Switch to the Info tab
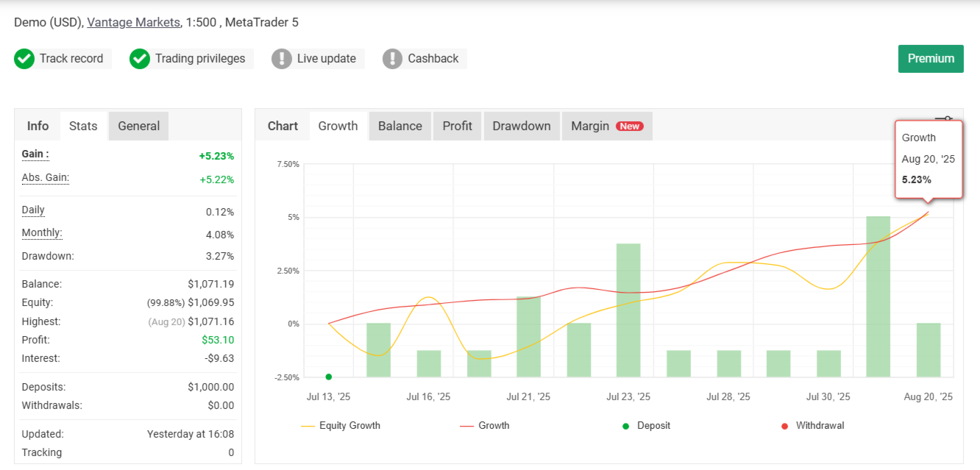 point(38,126)
